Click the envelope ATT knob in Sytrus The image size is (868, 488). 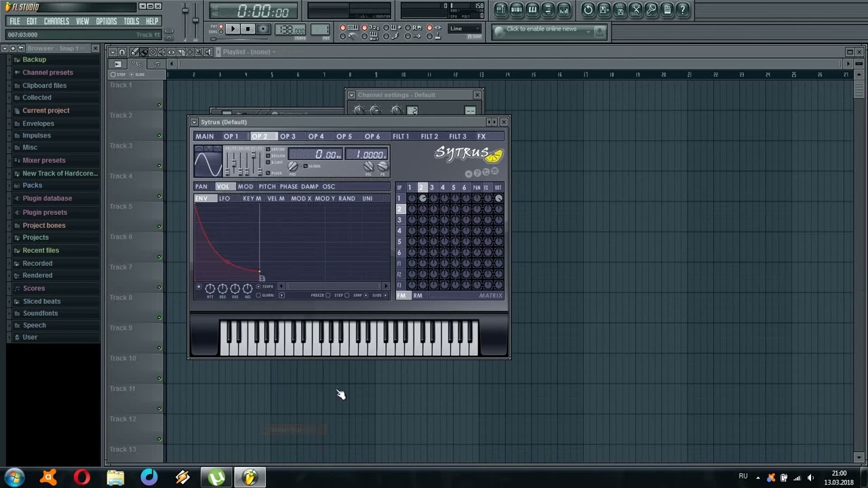(210, 289)
